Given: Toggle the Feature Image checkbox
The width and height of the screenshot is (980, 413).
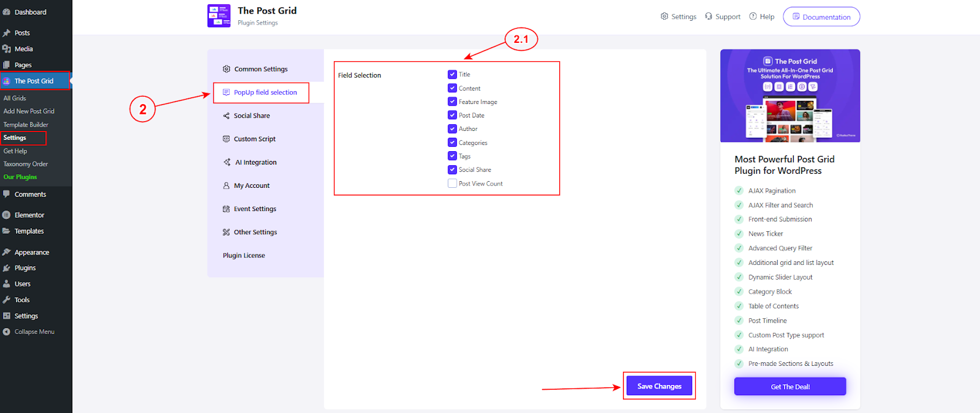Looking at the screenshot, I should coord(452,102).
